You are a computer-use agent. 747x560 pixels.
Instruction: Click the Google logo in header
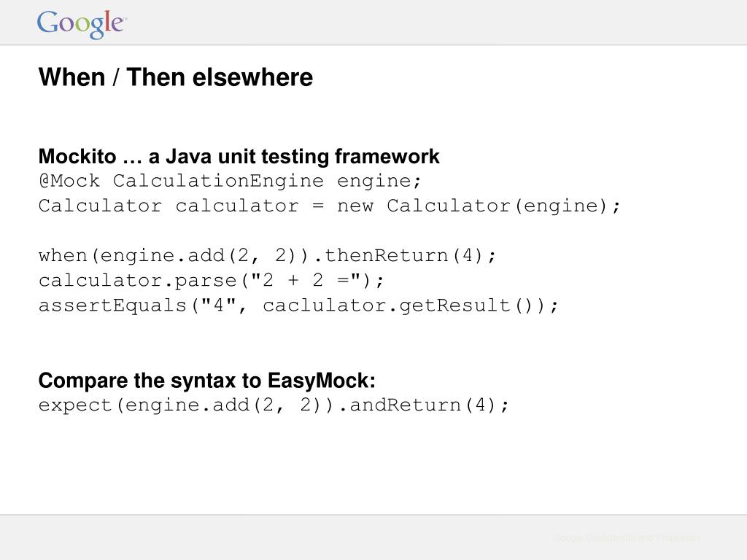(82, 24)
